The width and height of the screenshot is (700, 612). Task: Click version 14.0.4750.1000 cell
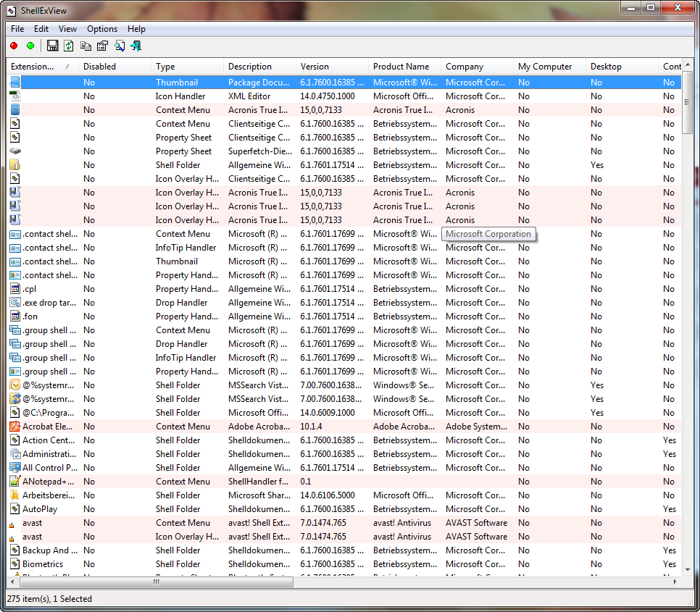tap(328, 96)
